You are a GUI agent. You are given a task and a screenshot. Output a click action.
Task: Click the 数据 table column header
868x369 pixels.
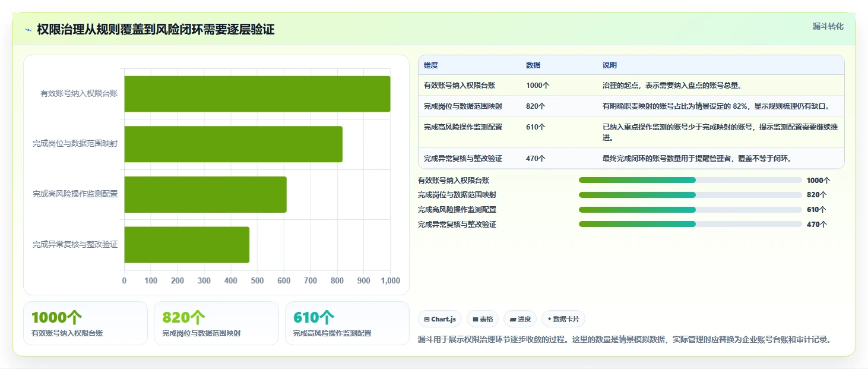point(533,65)
